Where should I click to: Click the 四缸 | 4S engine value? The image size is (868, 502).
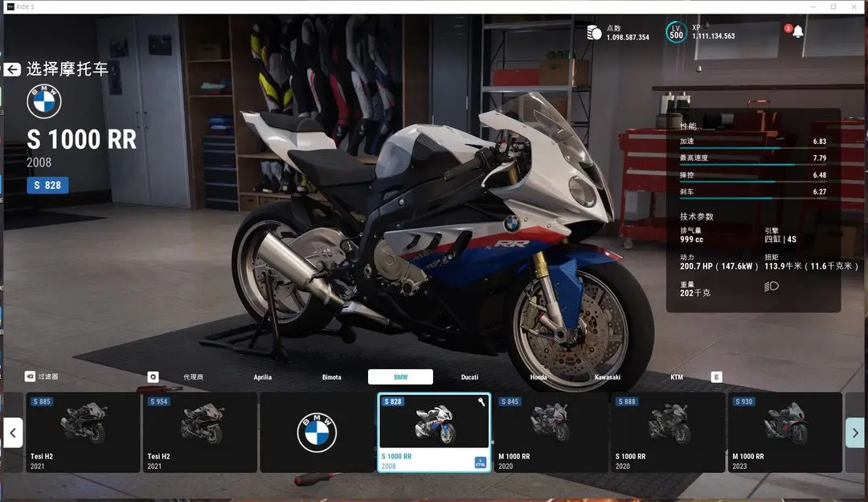click(780, 240)
